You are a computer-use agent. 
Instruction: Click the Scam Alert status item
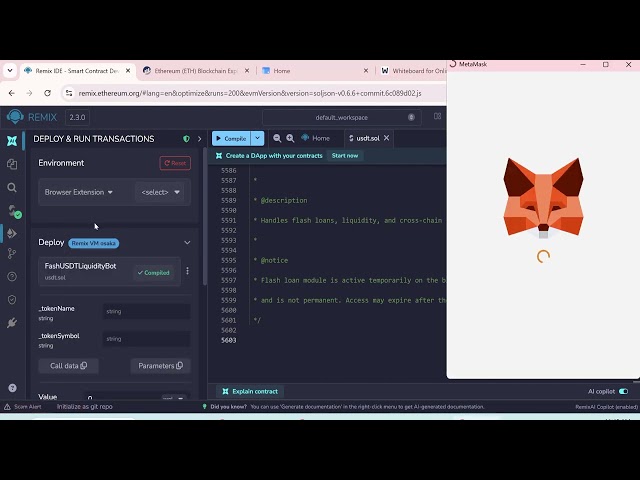(x=23, y=407)
